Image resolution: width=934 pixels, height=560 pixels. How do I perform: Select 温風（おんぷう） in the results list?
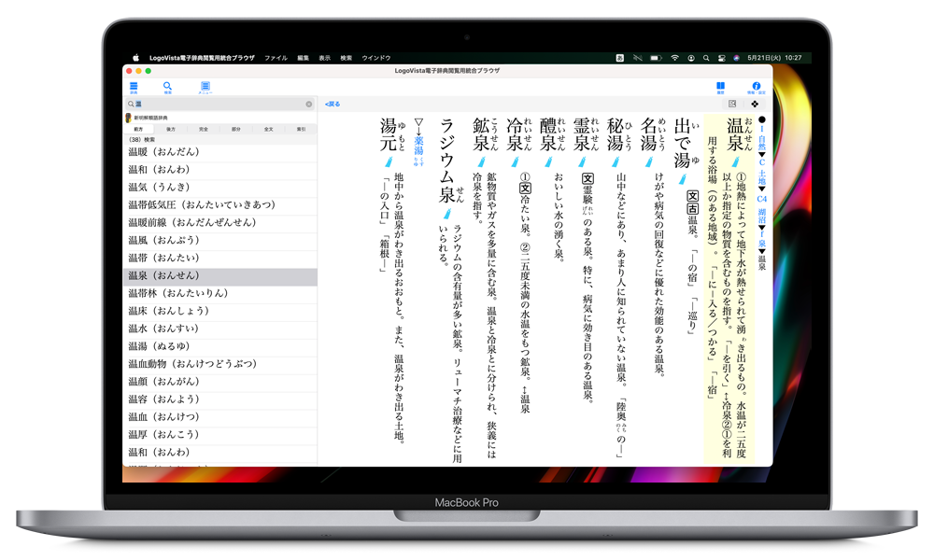click(x=219, y=240)
